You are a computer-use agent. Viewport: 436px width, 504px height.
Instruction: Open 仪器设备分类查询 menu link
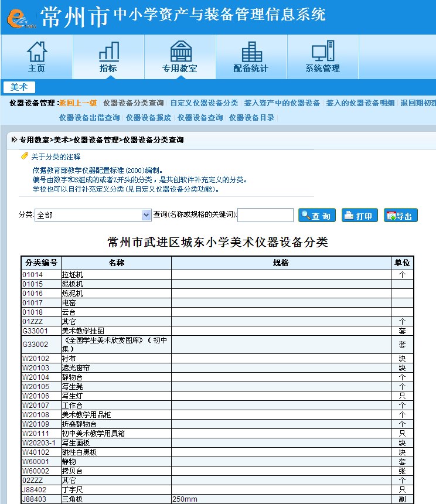(x=134, y=103)
